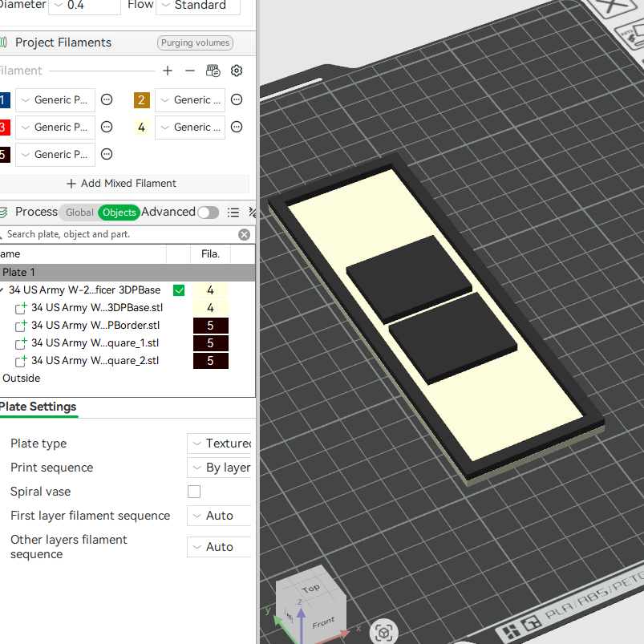Click the Process panel icon
Image resolution: width=644 pixels, height=644 pixels.
3,213
